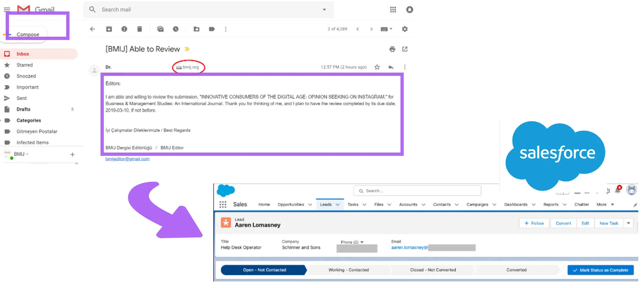This screenshot has width=644, height=288.
Task: Open the Accounts tab
Action: coord(408,205)
